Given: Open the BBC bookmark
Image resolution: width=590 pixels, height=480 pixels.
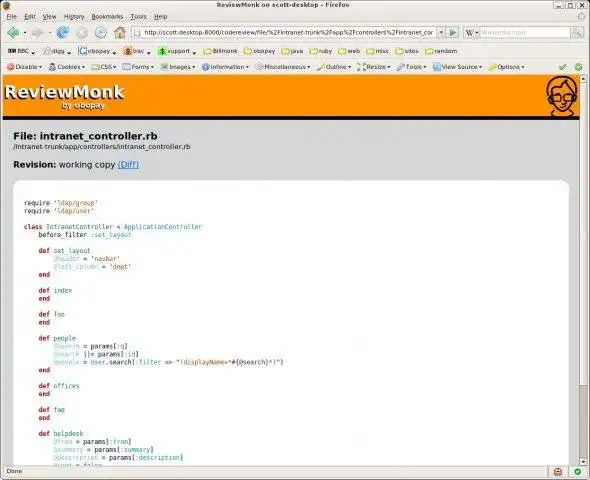Looking at the screenshot, I should pyautogui.click(x=21, y=51).
